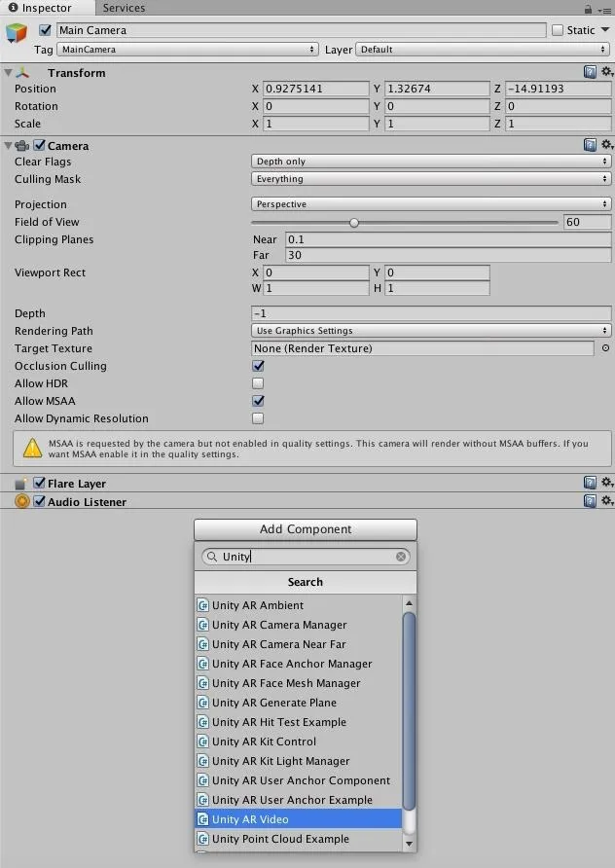The image size is (615, 868).
Task: Open Transform component gear settings
Action: coord(607,71)
